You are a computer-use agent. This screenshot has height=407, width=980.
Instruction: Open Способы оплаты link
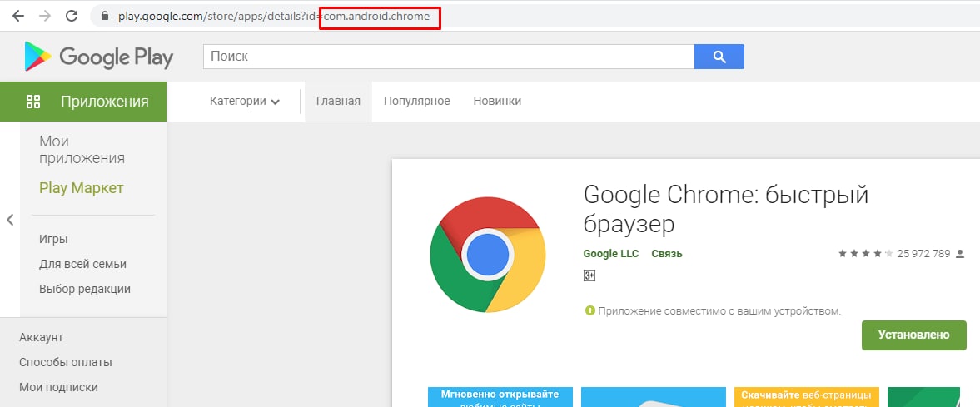coord(66,363)
